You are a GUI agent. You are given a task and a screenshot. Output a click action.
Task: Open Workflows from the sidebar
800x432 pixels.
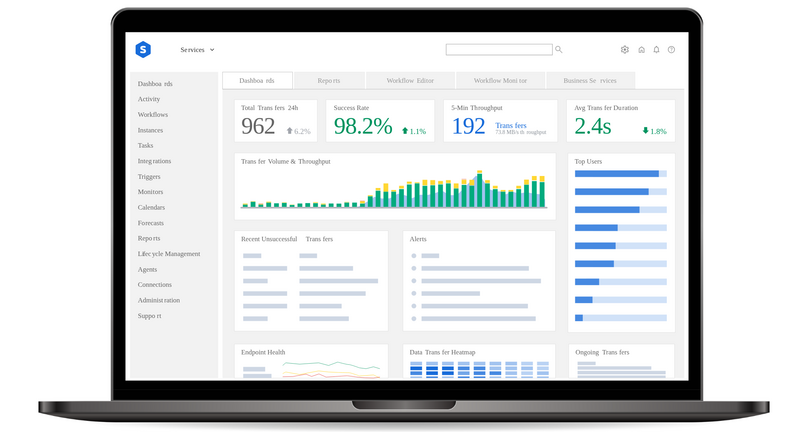[153, 115]
